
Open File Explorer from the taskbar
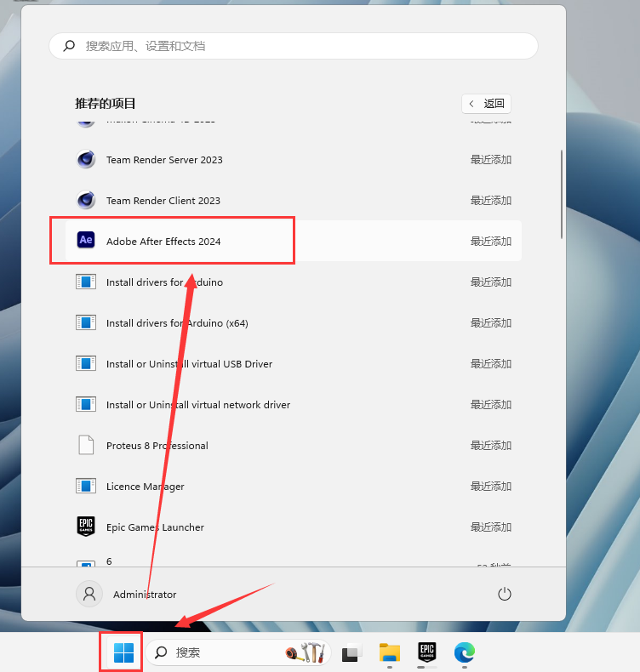389,652
